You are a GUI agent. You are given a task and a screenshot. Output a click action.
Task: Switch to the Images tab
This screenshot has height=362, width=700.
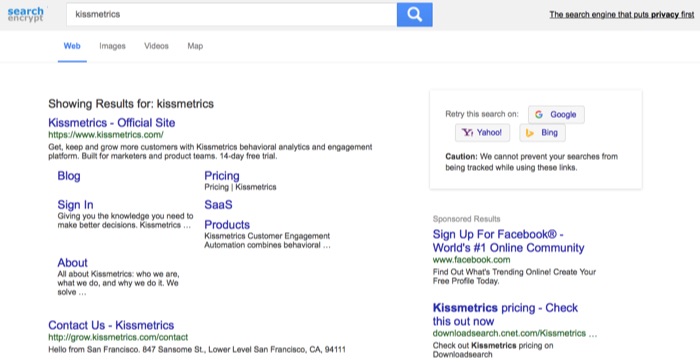click(112, 46)
